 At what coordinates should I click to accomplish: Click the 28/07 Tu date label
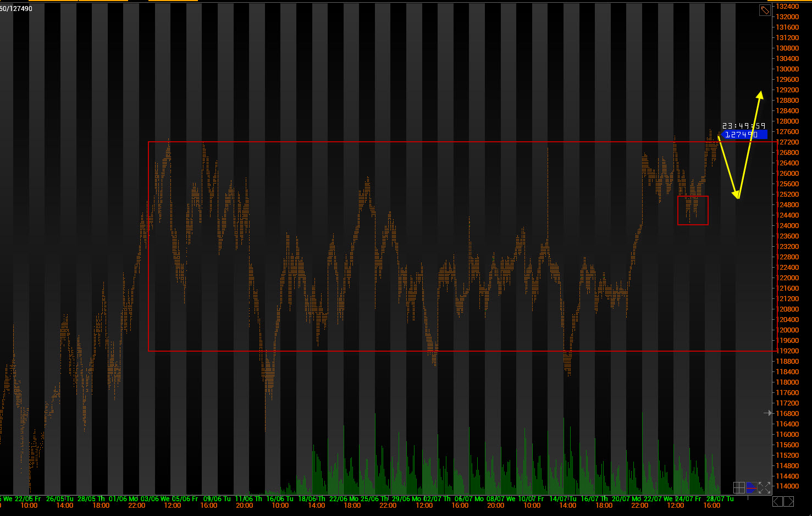[720, 499]
